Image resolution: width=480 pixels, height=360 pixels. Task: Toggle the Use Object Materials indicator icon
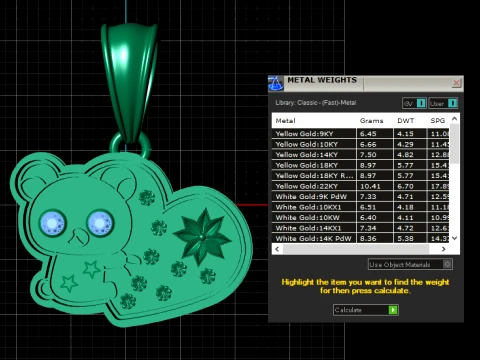[x=447, y=265]
